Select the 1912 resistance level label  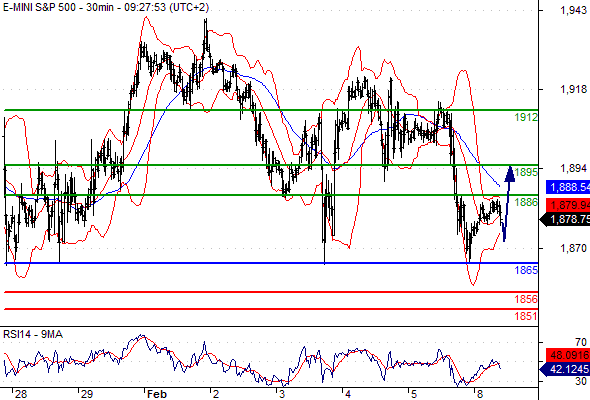point(526,117)
